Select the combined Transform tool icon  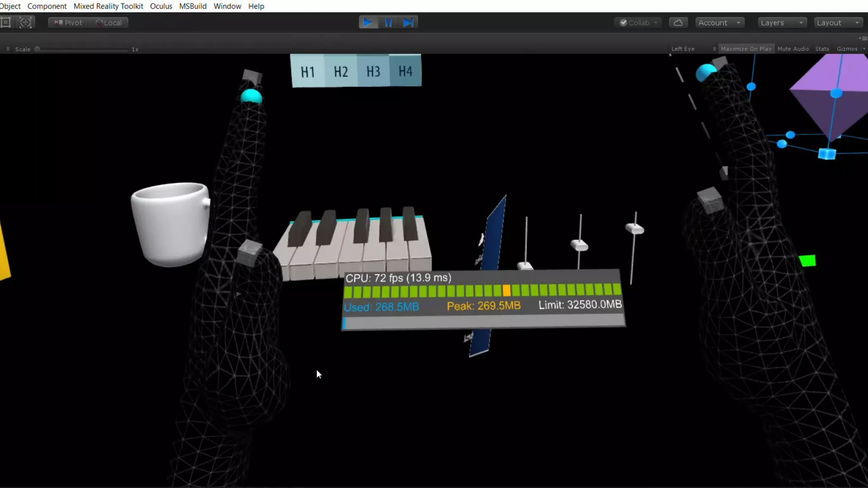tap(25, 22)
